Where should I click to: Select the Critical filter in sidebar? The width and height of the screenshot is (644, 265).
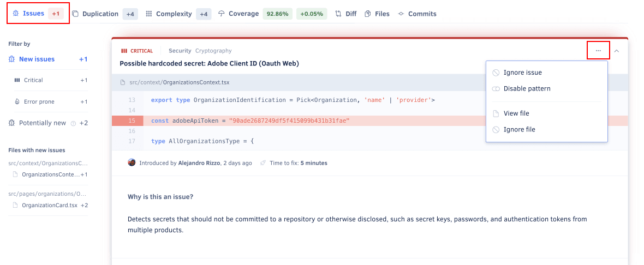[33, 80]
